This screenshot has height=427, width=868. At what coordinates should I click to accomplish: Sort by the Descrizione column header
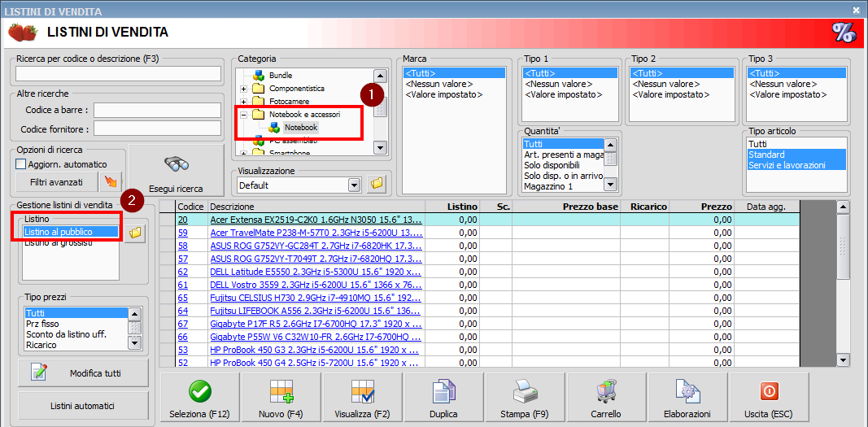[x=316, y=207]
